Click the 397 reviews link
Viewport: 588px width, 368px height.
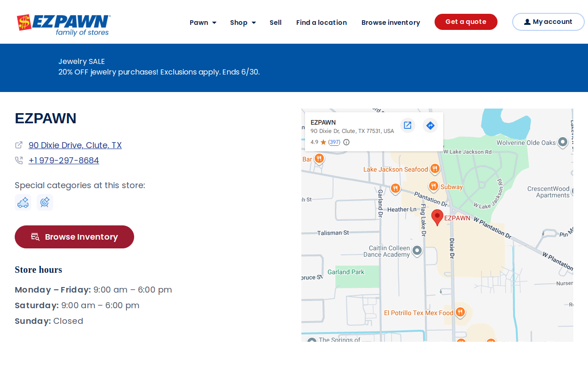334,142
